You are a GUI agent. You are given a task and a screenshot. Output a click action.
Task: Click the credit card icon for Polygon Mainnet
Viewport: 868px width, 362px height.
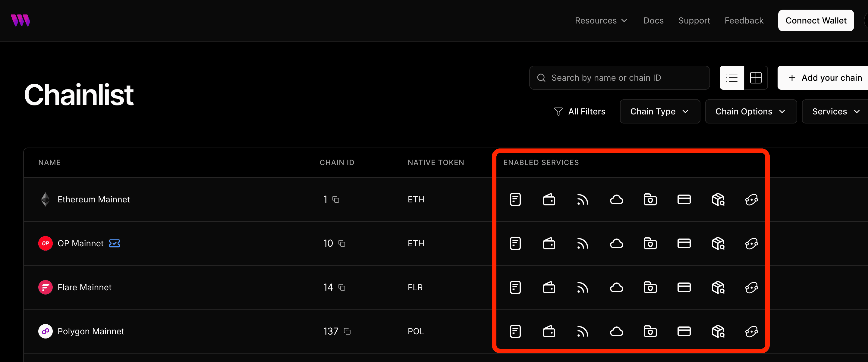684,331
